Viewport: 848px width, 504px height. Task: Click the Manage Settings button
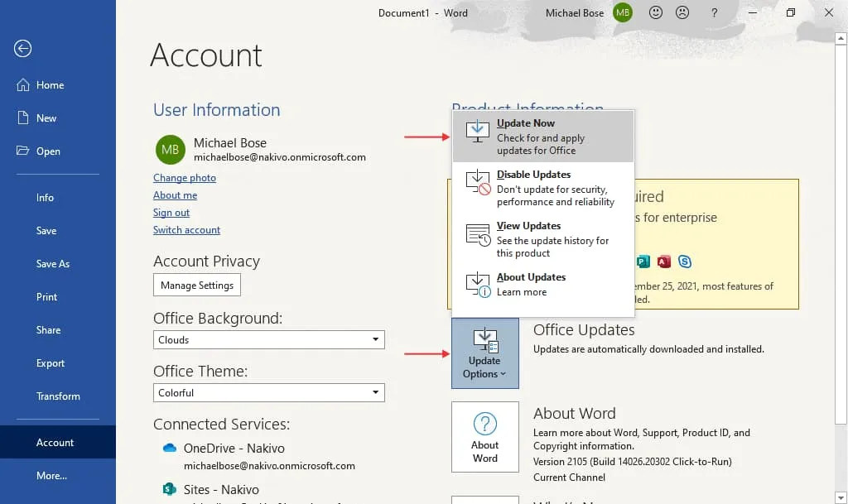(197, 286)
